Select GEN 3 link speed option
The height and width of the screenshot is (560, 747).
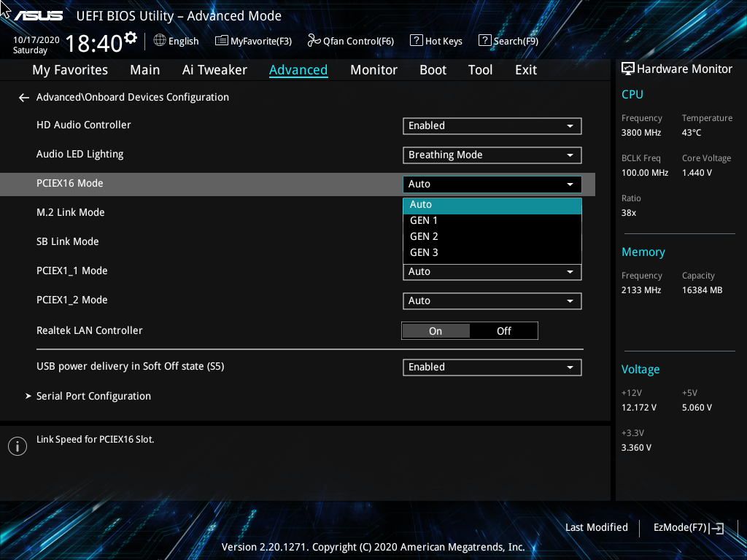coord(492,253)
